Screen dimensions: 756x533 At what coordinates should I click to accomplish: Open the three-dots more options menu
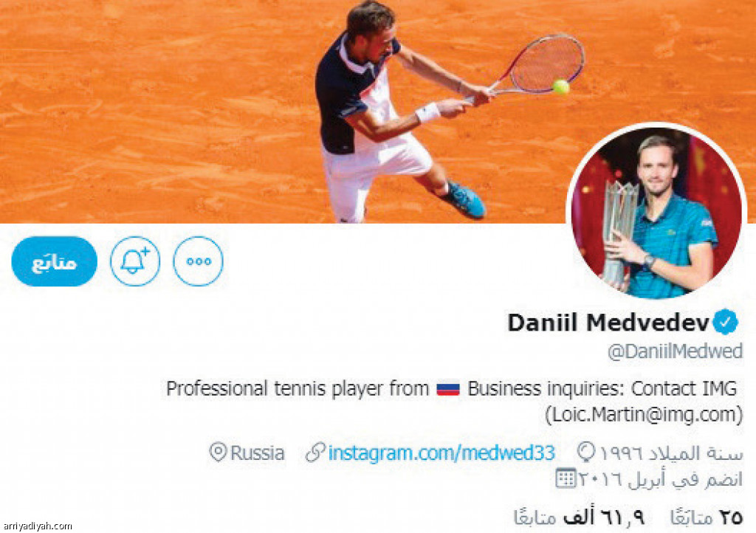click(x=198, y=261)
